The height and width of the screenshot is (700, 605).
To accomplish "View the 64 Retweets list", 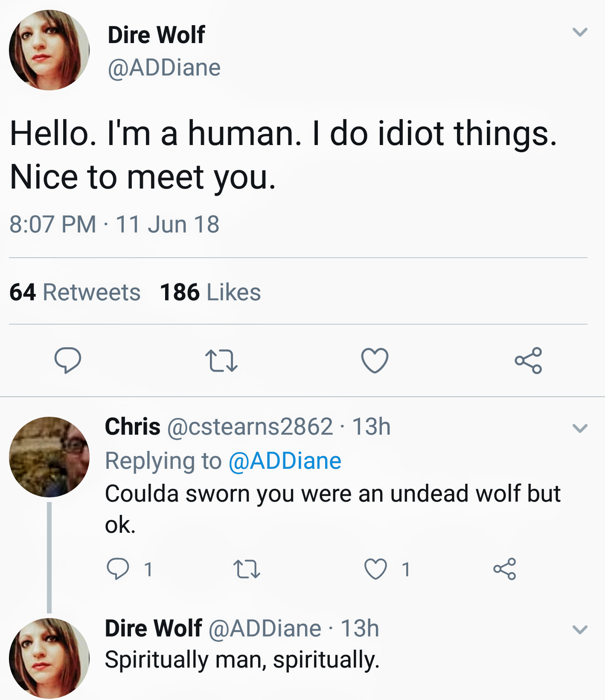I will pyautogui.click(x=75, y=292).
